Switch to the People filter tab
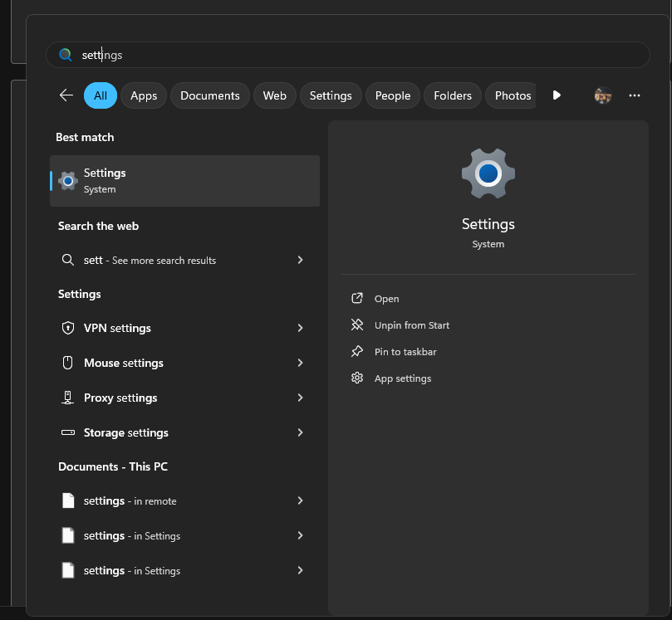The height and width of the screenshot is (620, 672). click(393, 95)
